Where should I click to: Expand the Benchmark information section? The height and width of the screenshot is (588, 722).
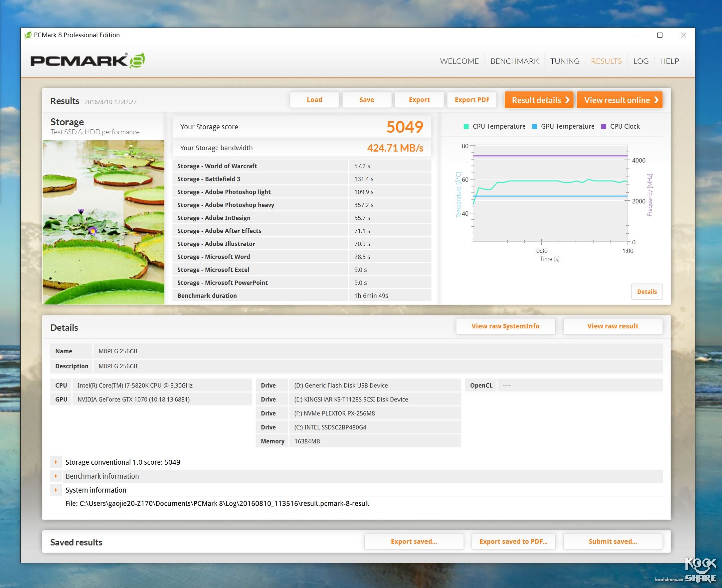56,476
